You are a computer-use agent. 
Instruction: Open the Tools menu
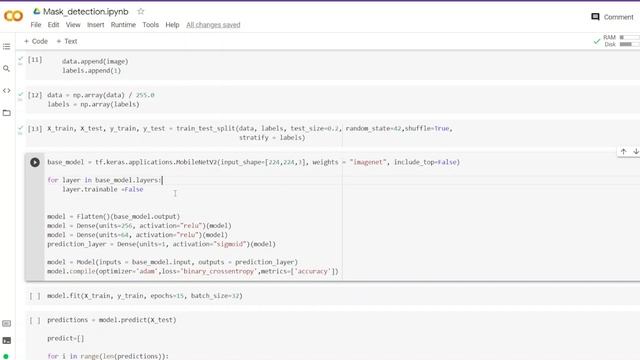[151, 25]
